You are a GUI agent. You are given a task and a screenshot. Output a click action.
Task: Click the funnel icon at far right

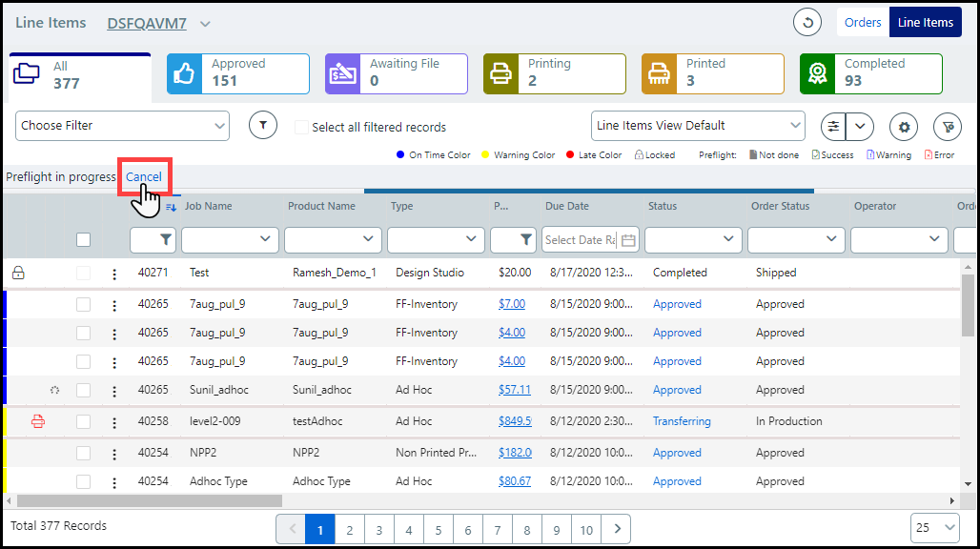947,126
